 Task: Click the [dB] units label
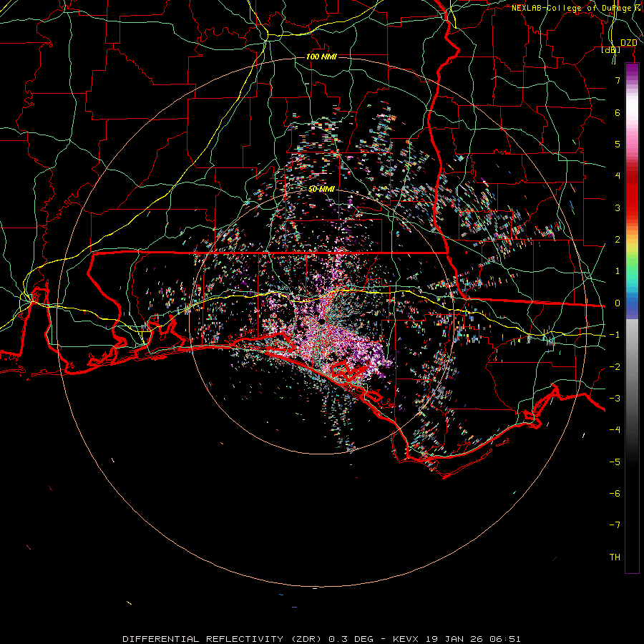(611, 49)
